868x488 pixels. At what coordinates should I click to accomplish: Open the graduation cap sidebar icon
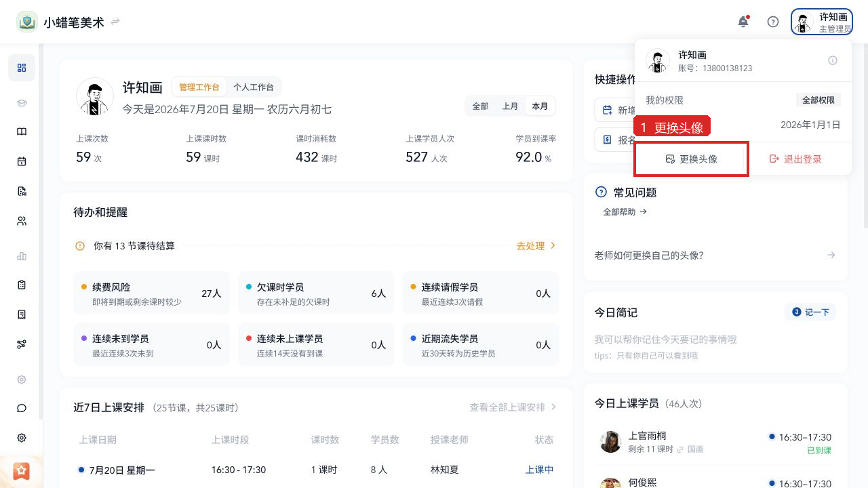point(22,103)
